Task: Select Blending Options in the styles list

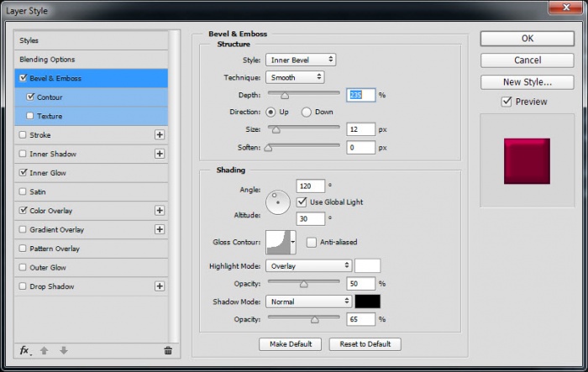Action: point(47,60)
